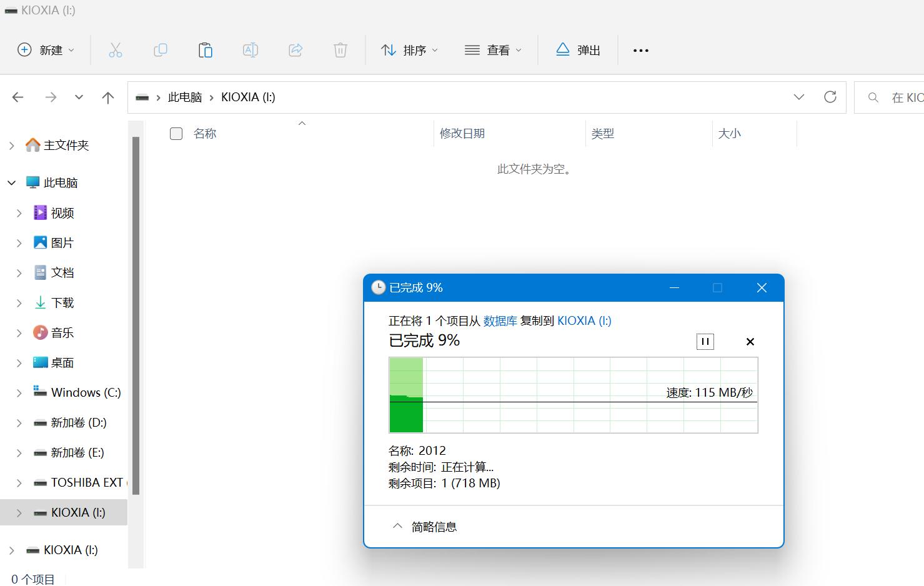Refresh the folder view with the refresh icon

[x=830, y=97]
